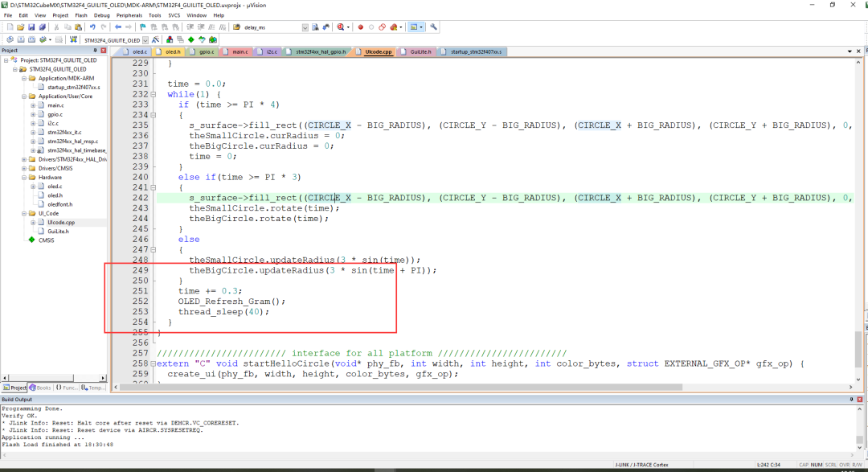Insert or remove a breakpoint
Image resolution: width=868 pixels, height=472 pixels.
(360, 27)
